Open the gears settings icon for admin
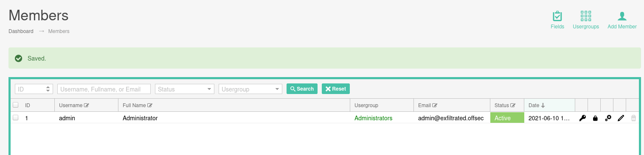The height and width of the screenshot is (155, 644). (608, 118)
